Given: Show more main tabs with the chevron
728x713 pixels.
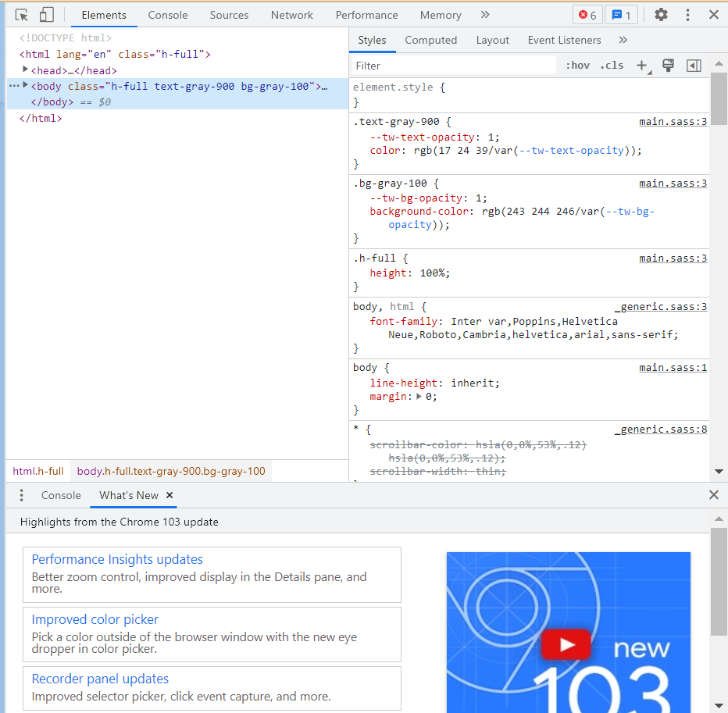Looking at the screenshot, I should 485,15.
